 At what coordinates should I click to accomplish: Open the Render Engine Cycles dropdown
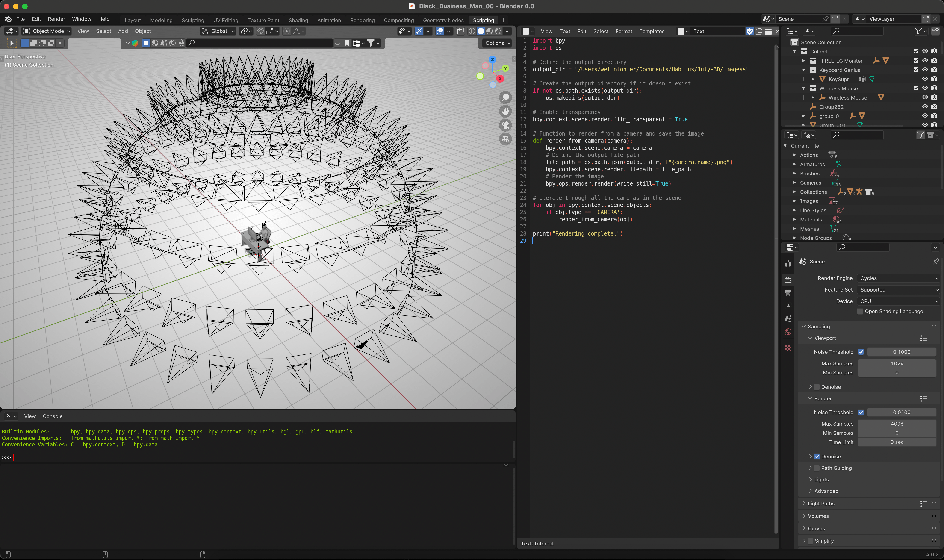[x=898, y=278]
